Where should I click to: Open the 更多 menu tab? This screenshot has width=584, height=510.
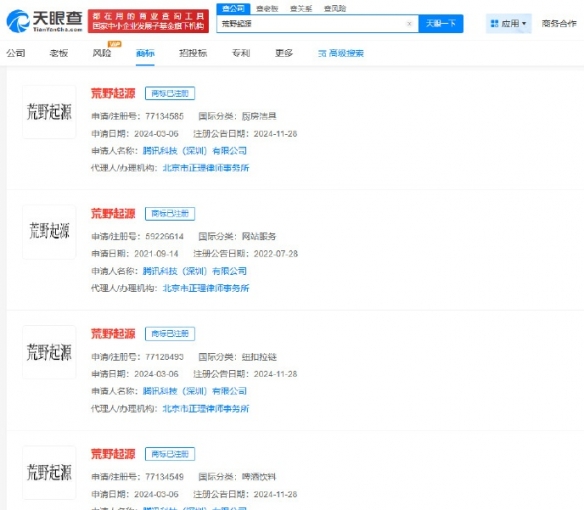tap(284, 53)
